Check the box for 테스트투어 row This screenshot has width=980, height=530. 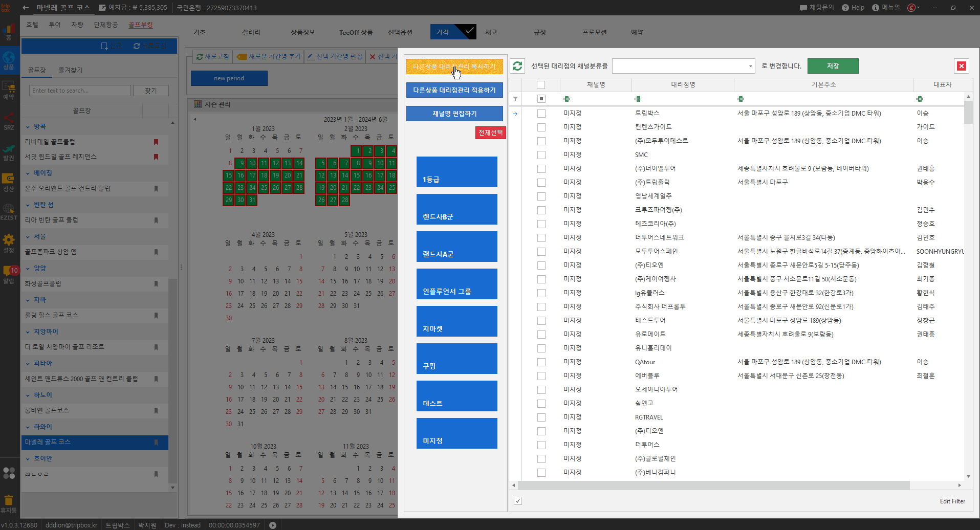pos(541,321)
